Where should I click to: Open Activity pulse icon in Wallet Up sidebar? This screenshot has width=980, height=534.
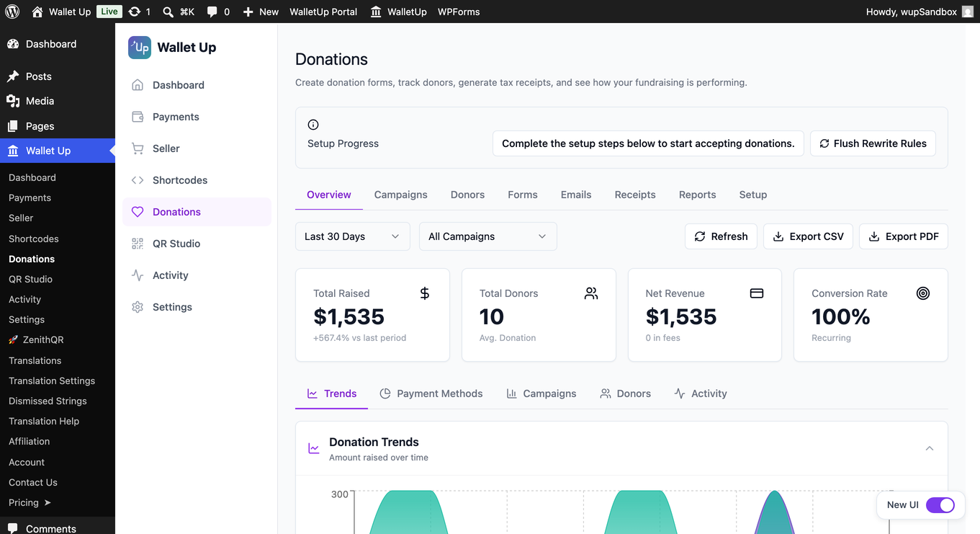[x=138, y=275]
